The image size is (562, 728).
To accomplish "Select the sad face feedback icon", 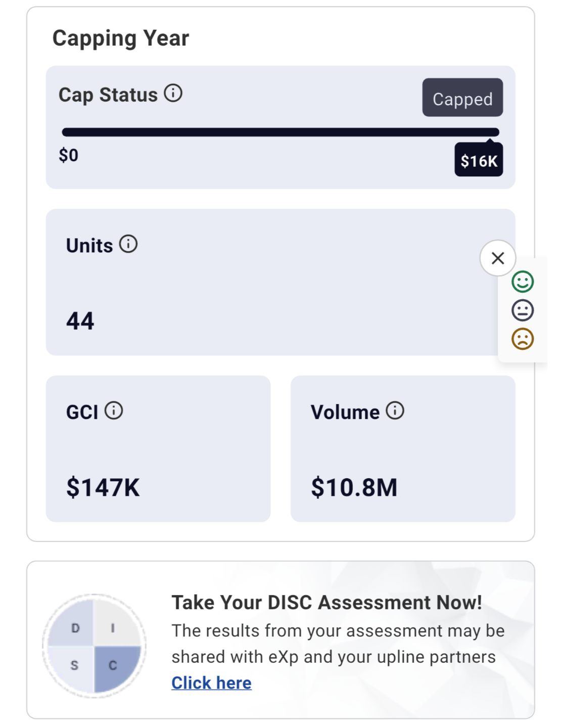I will [522, 339].
